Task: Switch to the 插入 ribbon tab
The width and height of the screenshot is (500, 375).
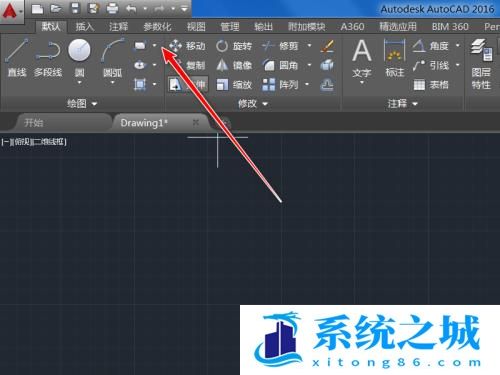Action: point(85,27)
